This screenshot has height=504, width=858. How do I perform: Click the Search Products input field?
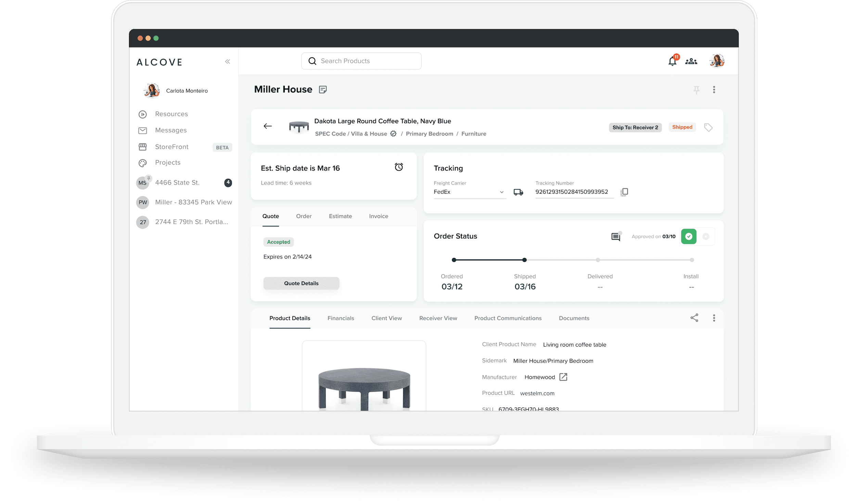[x=361, y=61]
